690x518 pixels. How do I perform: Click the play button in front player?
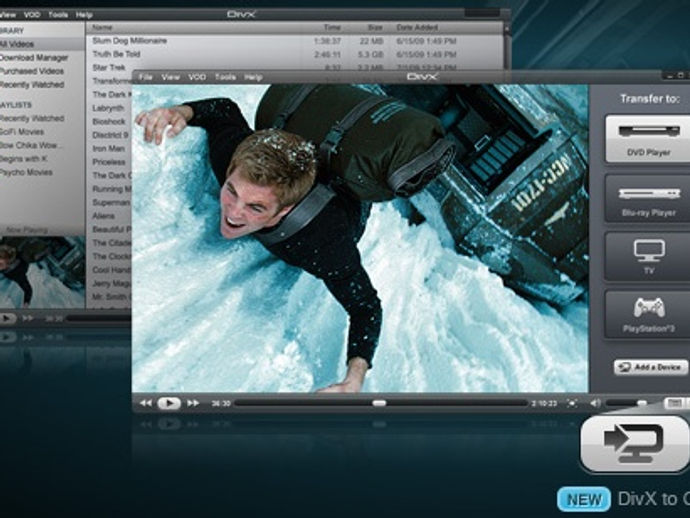169,403
